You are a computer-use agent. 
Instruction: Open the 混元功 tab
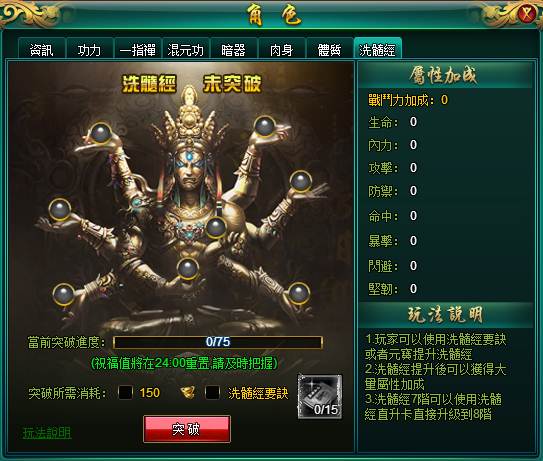pyautogui.click(x=186, y=50)
